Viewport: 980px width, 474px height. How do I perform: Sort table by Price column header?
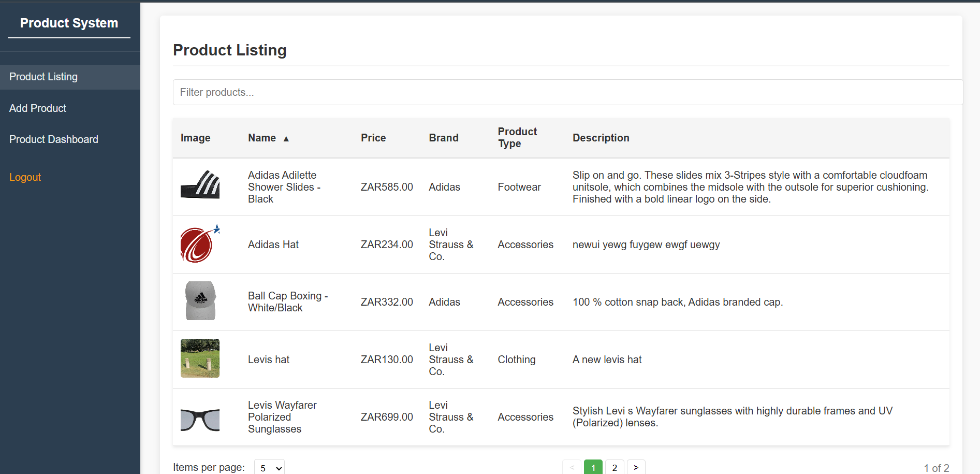point(373,138)
